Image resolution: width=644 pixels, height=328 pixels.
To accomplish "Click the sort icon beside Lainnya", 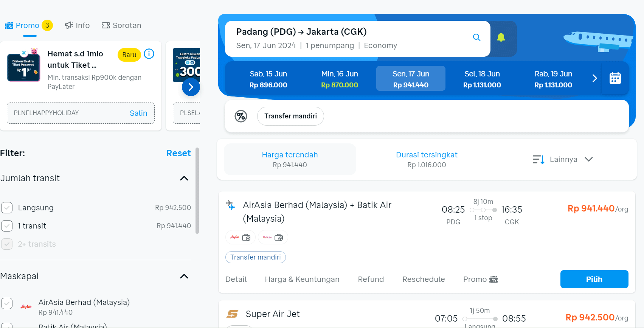I will point(538,160).
